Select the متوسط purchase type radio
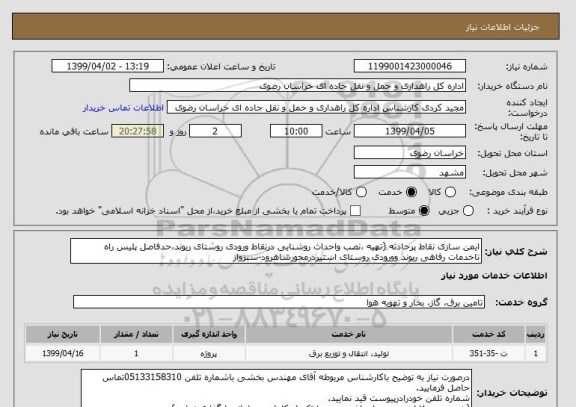Image resolution: width=576 pixels, height=407 pixels. click(x=424, y=211)
